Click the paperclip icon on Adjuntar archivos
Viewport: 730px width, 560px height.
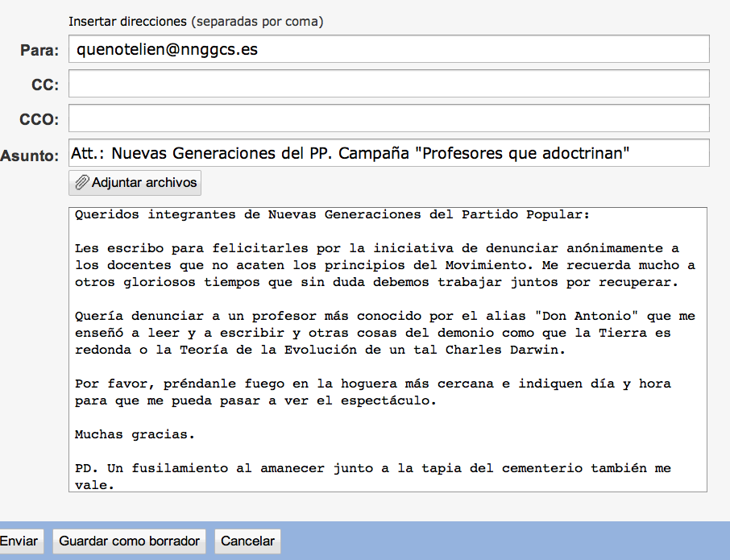tap(81, 182)
